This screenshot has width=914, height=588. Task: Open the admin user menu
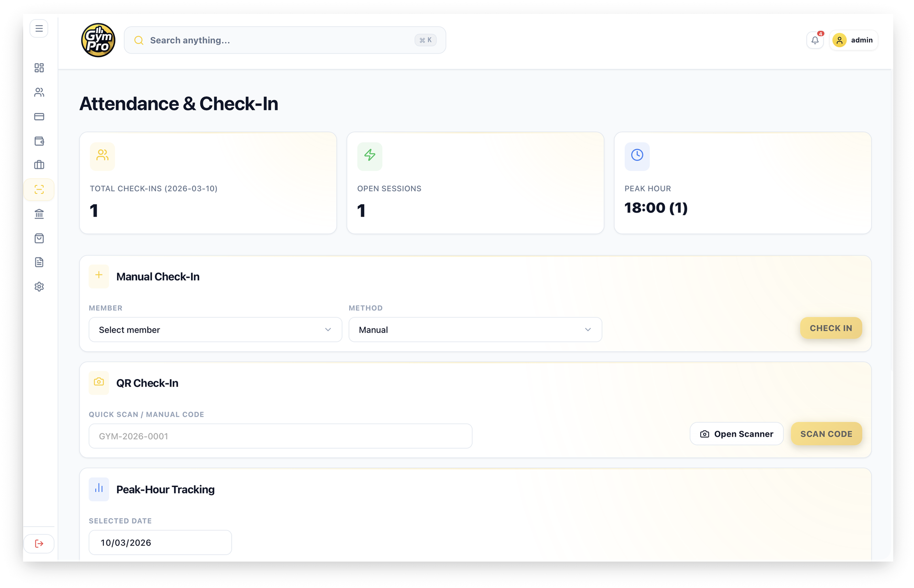(x=853, y=40)
